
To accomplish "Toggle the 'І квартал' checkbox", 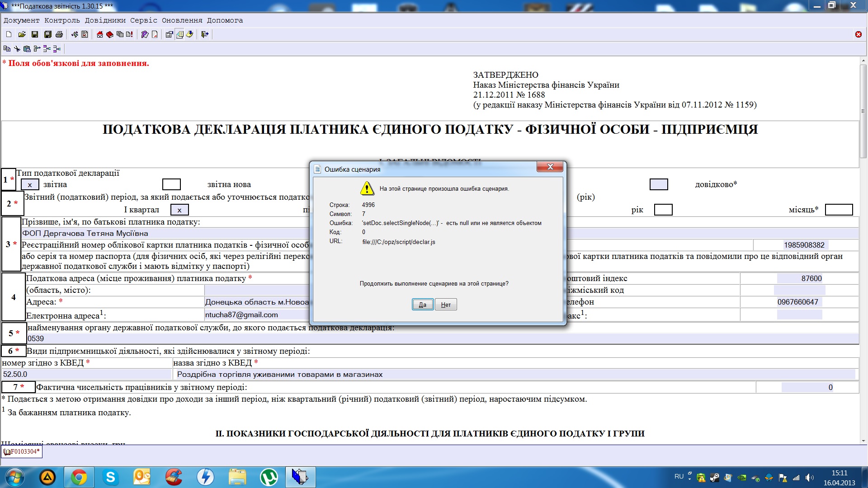I will (179, 210).
